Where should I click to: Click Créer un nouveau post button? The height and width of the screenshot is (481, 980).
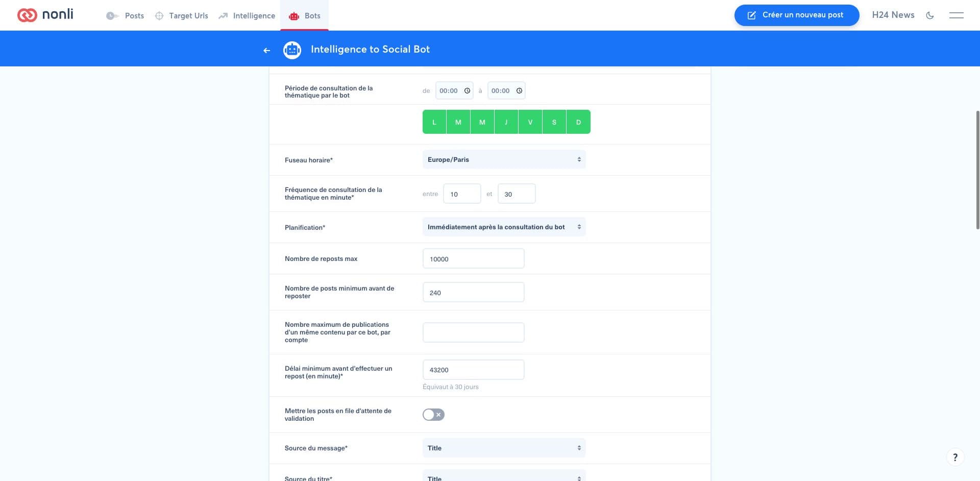(796, 15)
